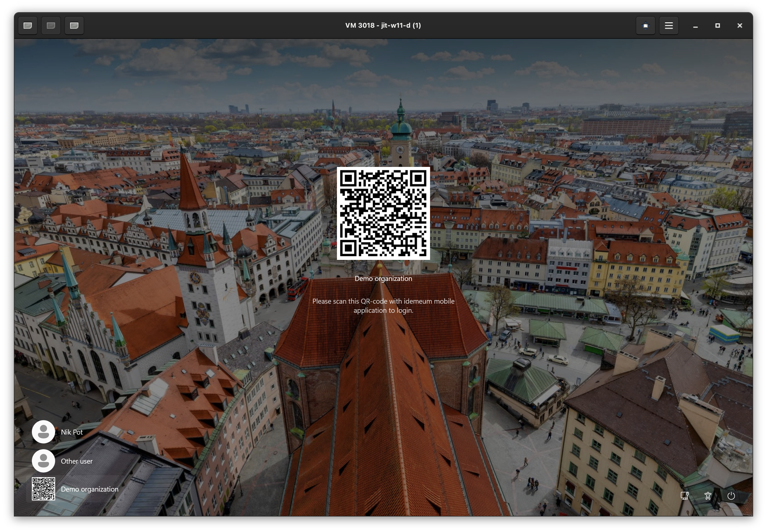Click the Other user avatar
The width and height of the screenshot is (767, 532).
(44, 461)
